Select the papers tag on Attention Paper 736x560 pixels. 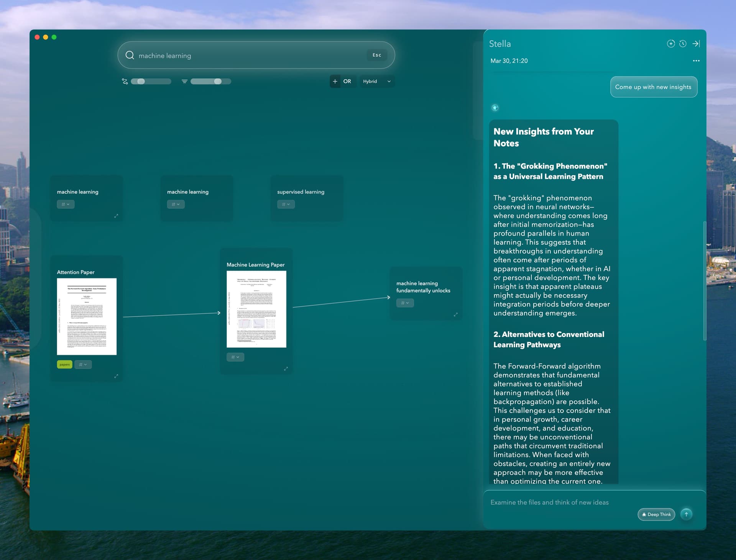click(x=64, y=364)
